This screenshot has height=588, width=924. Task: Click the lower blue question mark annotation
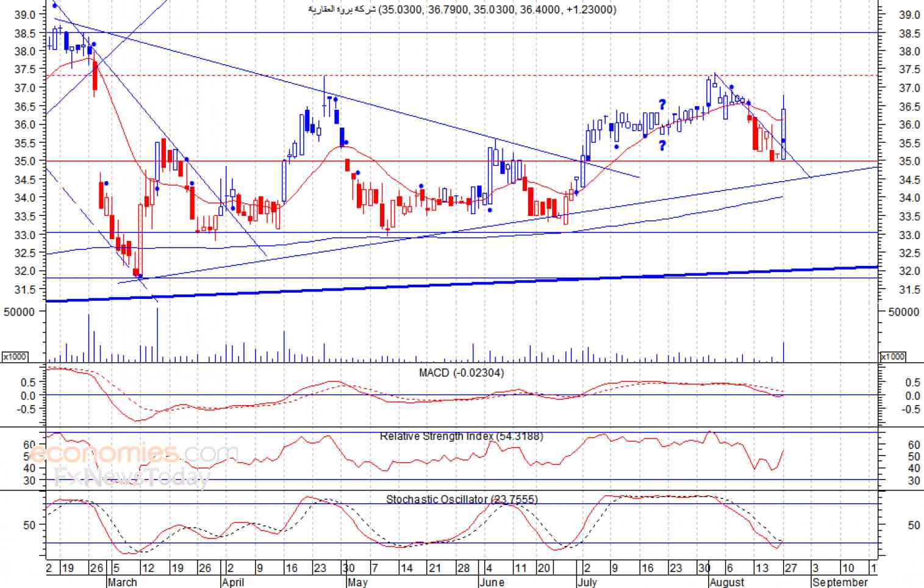click(x=662, y=145)
